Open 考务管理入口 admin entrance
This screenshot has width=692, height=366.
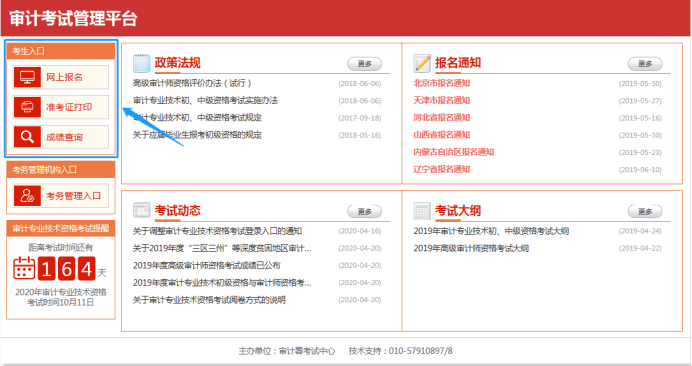tap(61, 196)
